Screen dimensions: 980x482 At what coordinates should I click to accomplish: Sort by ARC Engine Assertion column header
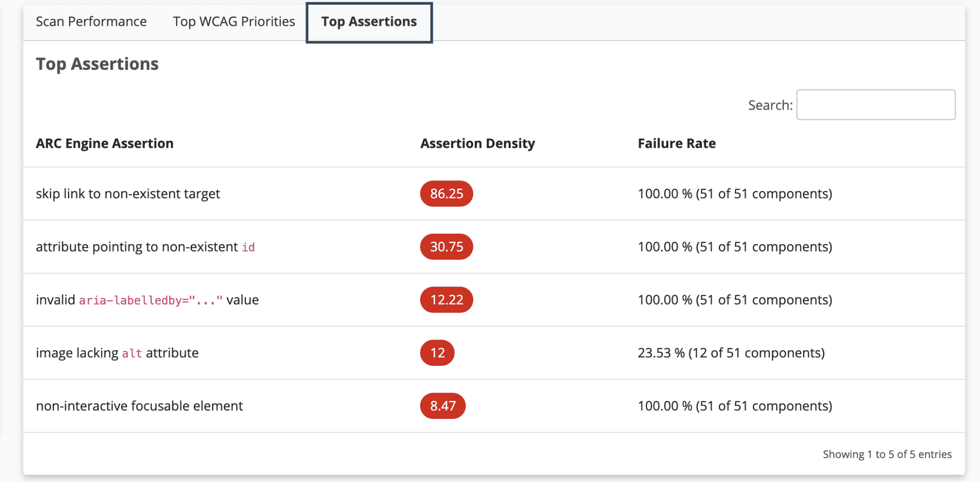click(105, 143)
